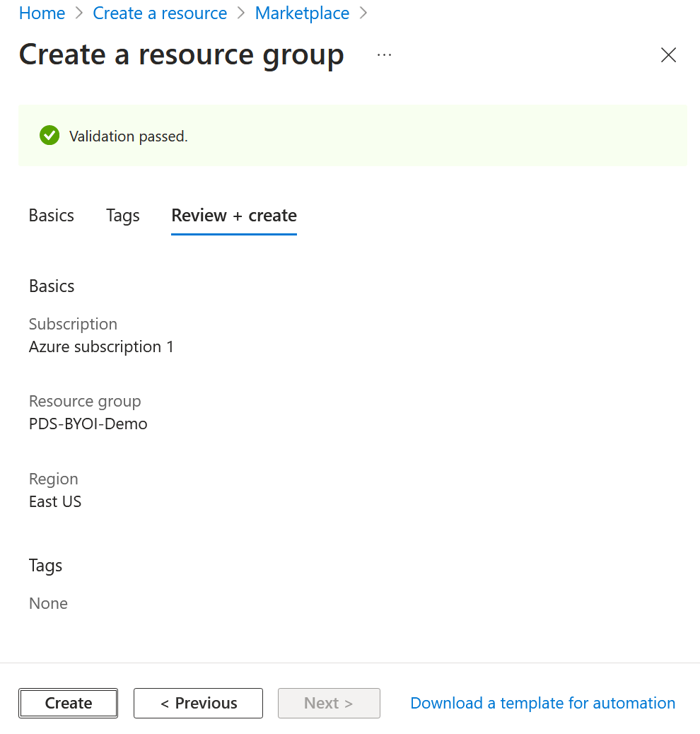Click the PDS-BYOI-Demo resource group name
Viewport: 700px width, 734px height.
(x=88, y=424)
